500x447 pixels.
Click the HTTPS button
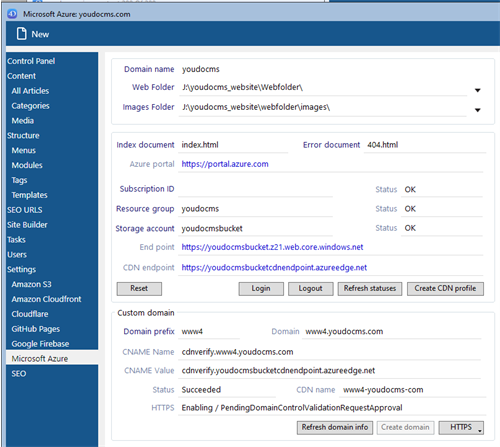tap(461, 428)
